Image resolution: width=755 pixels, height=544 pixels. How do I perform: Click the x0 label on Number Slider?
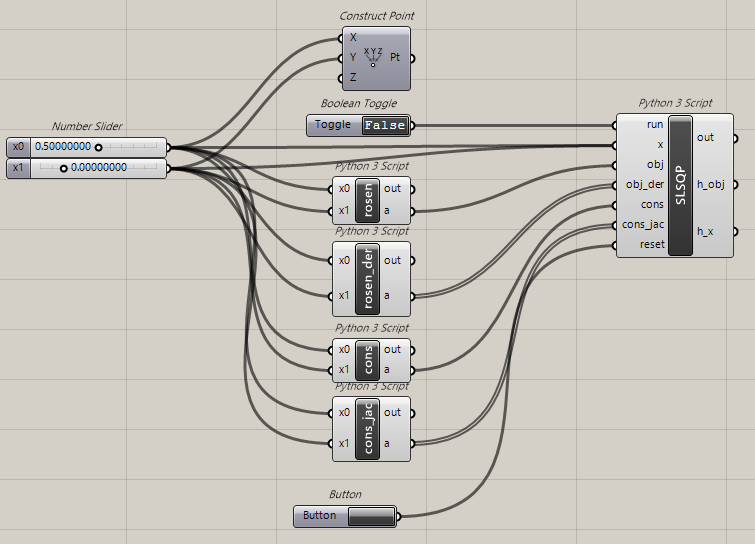[x=18, y=147]
